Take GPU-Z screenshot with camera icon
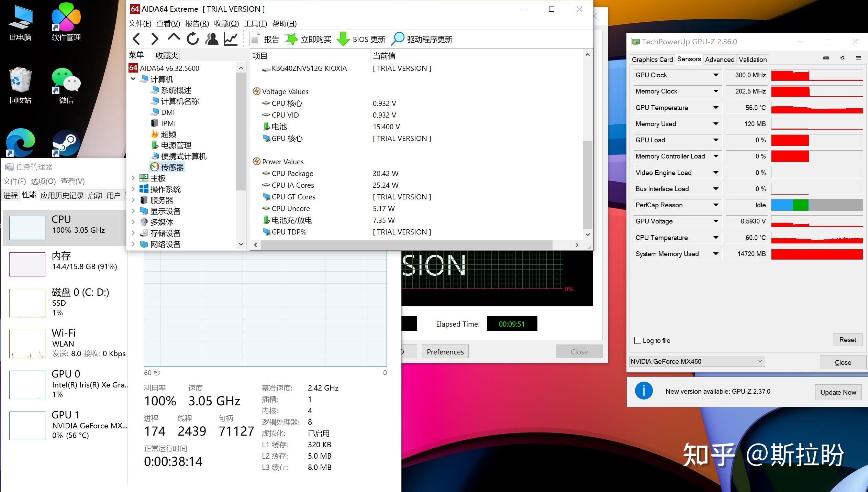Screen dimensions: 868x492 826,58
